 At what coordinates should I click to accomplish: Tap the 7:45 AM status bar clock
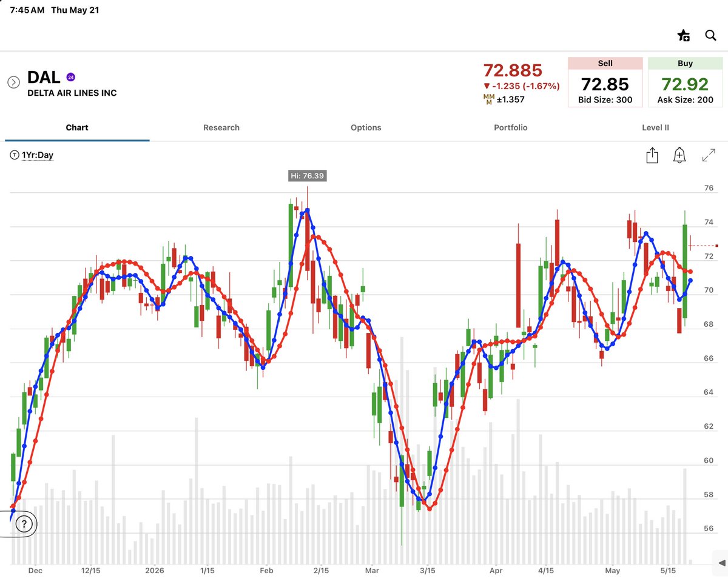27,10
